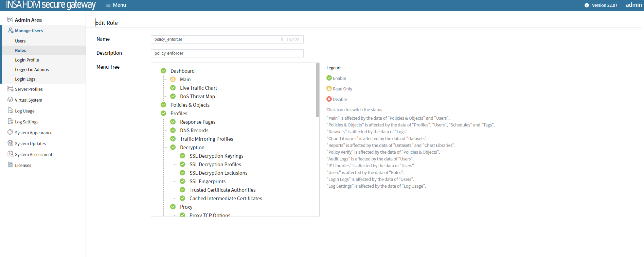Viewport: 644px width, 257px height.
Task: Click the Log Usage icon in sidebar
Action: pos(10,111)
